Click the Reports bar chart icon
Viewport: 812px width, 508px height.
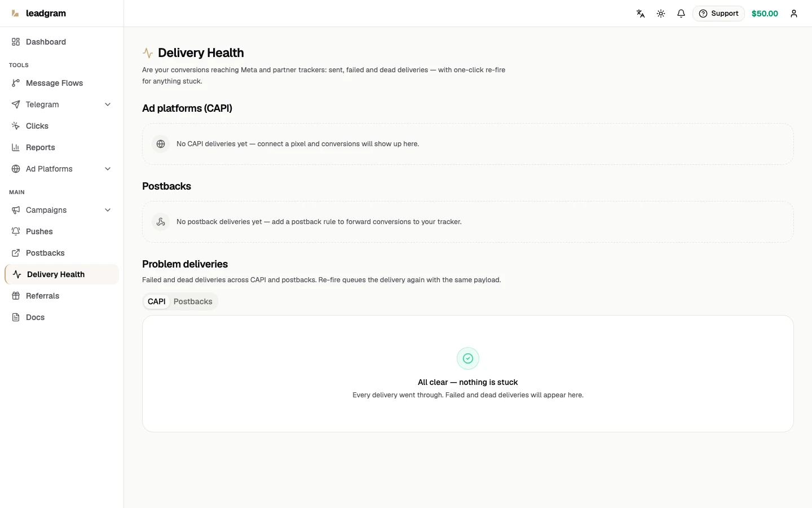pyautogui.click(x=16, y=147)
